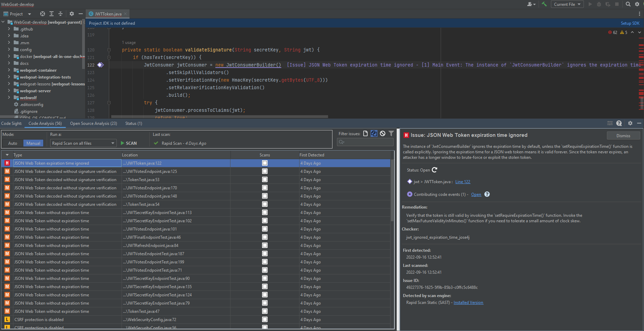Click the help question mark in Code Analysis

coord(619,123)
